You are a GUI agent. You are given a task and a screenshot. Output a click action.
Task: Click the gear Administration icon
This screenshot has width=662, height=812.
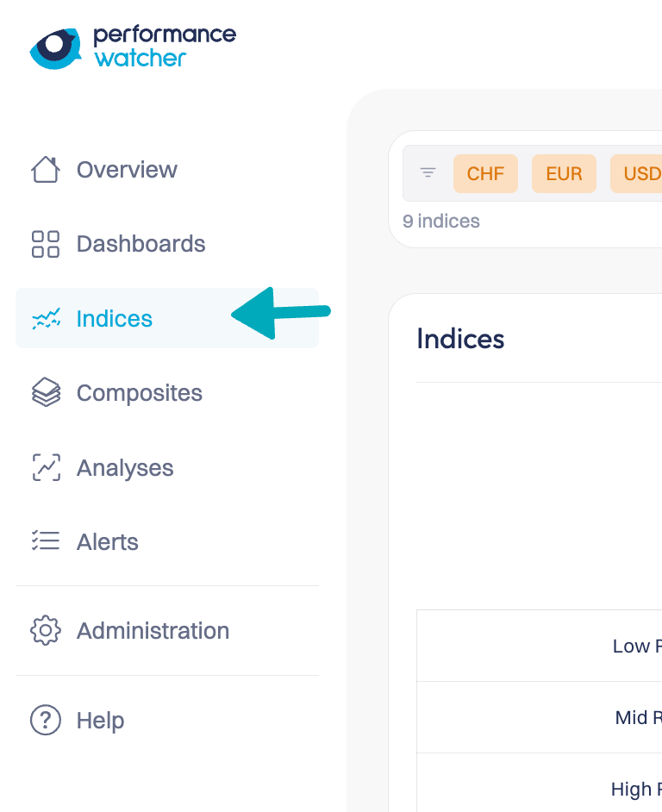tap(46, 631)
